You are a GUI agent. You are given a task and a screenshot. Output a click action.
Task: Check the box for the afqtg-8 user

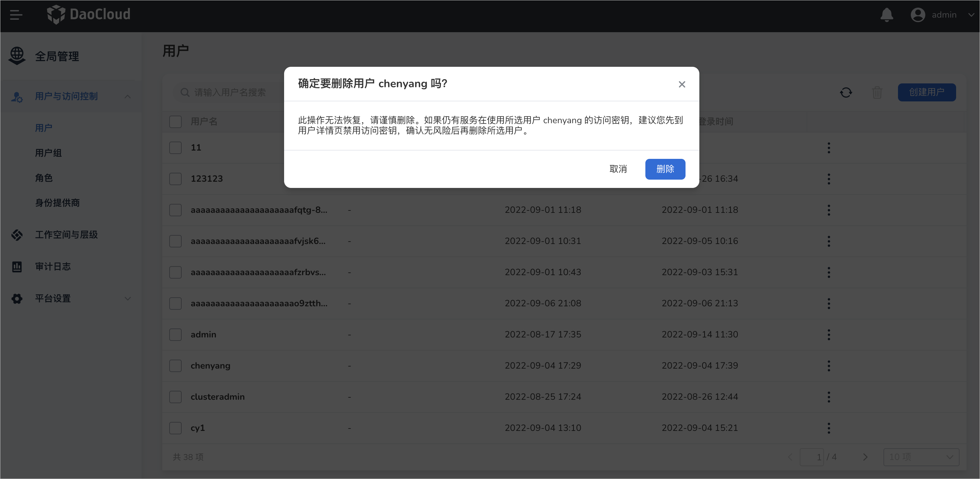tap(175, 210)
